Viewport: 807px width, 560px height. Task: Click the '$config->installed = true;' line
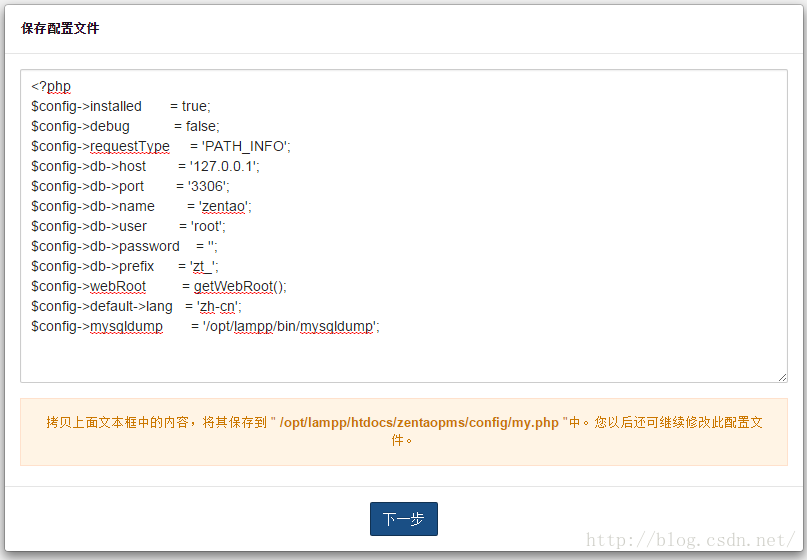pos(121,106)
